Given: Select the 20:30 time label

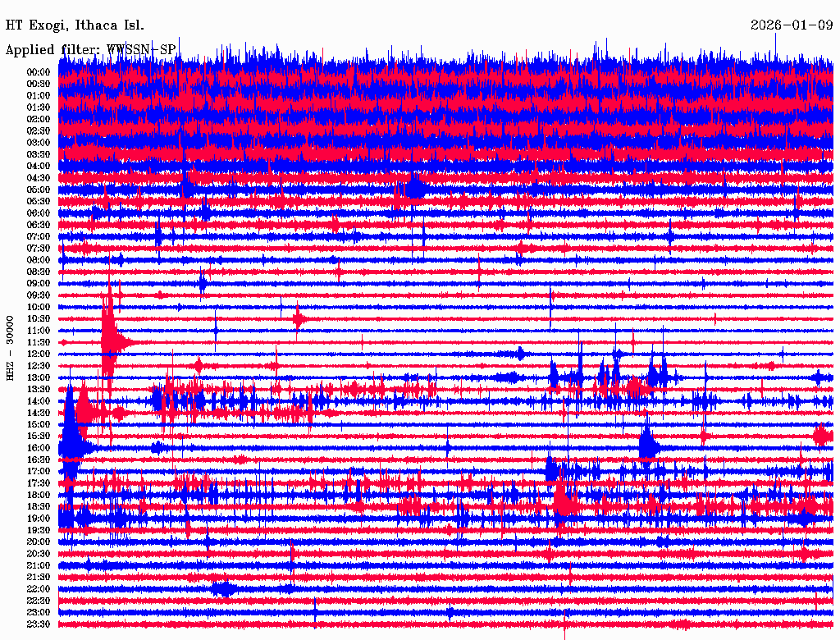Looking at the screenshot, I should (x=39, y=554).
